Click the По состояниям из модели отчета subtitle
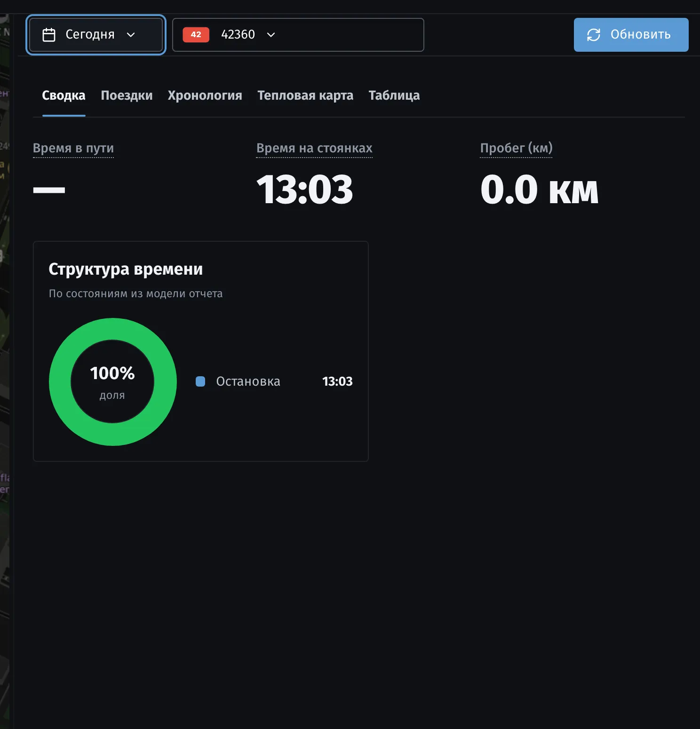This screenshot has width=700, height=729. pos(136,293)
